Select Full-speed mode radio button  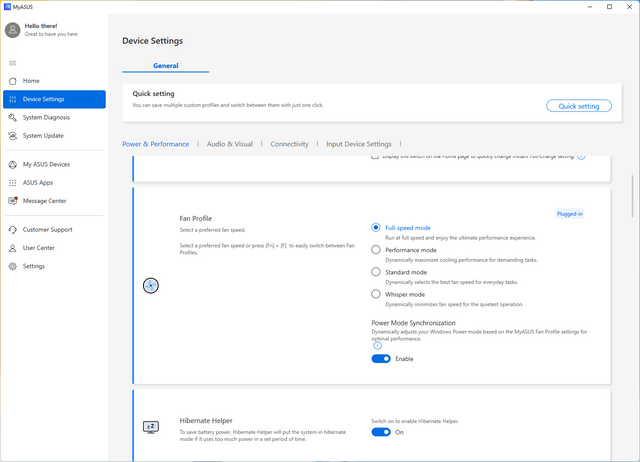[376, 227]
